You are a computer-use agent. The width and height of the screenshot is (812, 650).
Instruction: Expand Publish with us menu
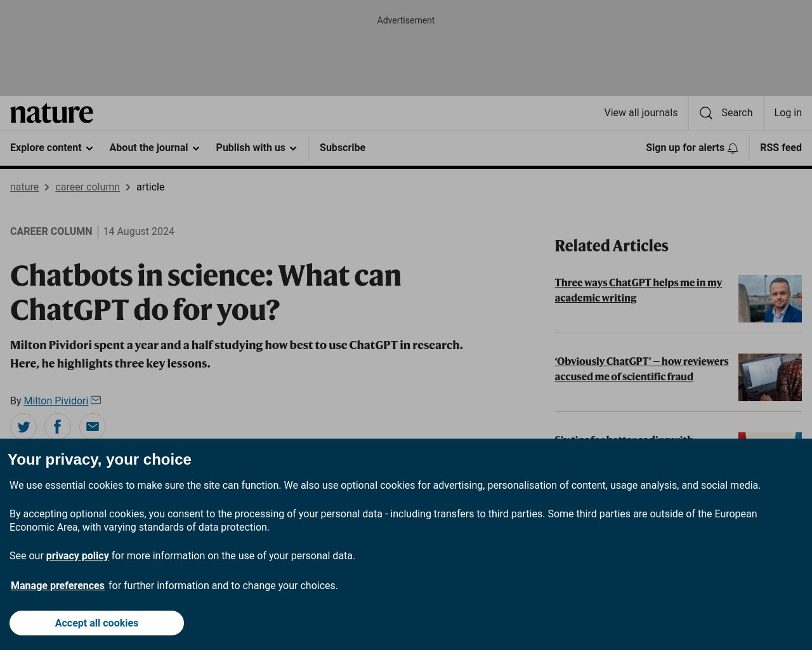coord(256,148)
